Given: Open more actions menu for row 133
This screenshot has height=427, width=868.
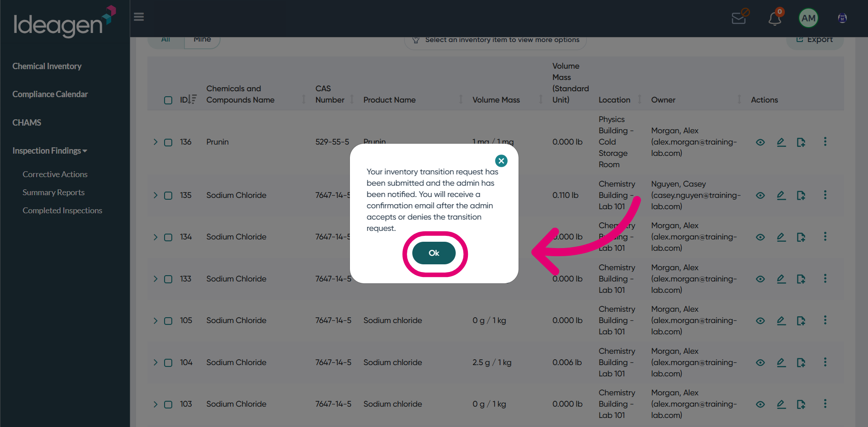Looking at the screenshot, I should click(825, 278).
